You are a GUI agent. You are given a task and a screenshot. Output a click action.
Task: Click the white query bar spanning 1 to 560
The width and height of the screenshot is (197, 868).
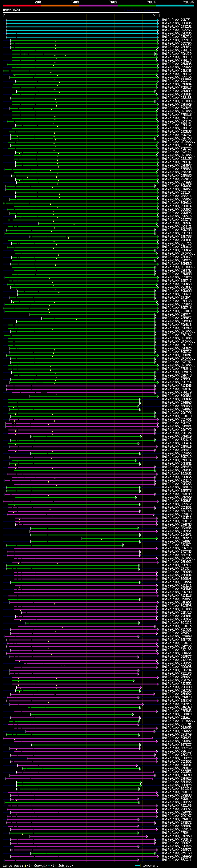(81, 13)
